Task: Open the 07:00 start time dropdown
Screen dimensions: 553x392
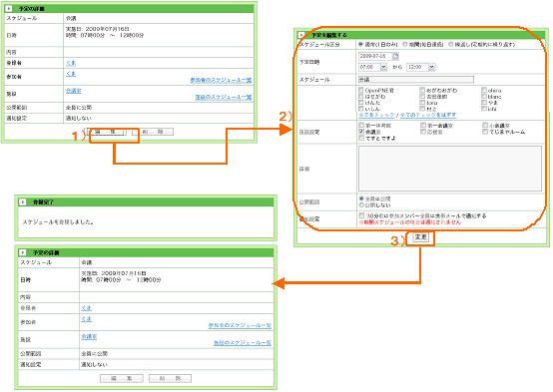Action: [372, 67]
